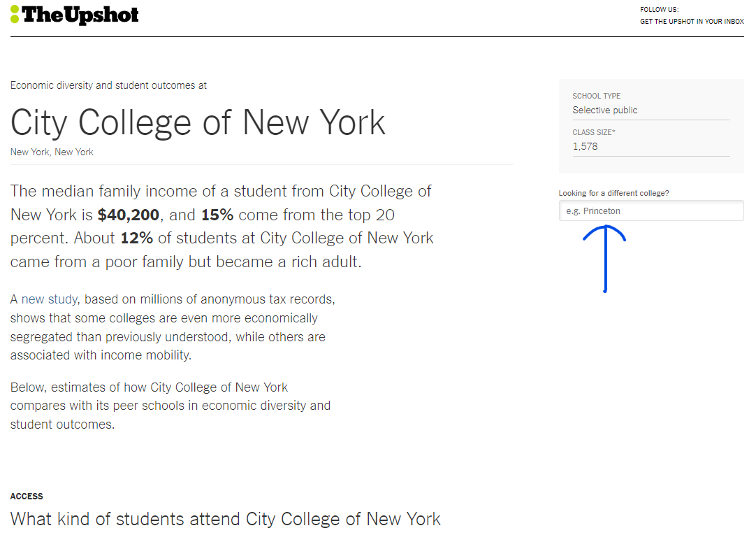
Task: Click the green dots beside The Upshot
Action: 15,14
